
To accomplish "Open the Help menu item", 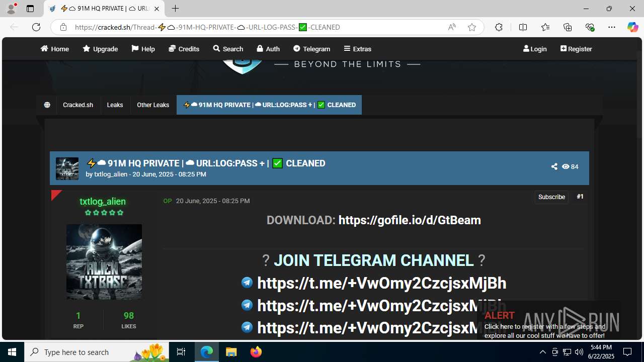I will pyautogui.click(x=143, y=49).
